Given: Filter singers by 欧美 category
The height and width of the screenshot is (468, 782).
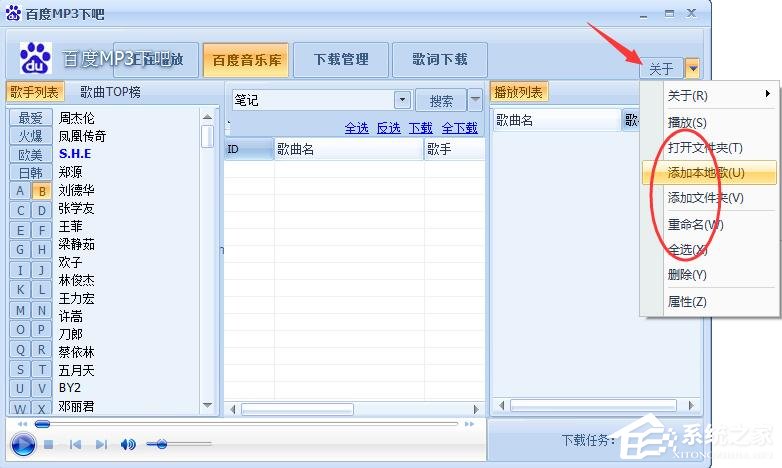Looking at the screenshot, I should 30,155.
